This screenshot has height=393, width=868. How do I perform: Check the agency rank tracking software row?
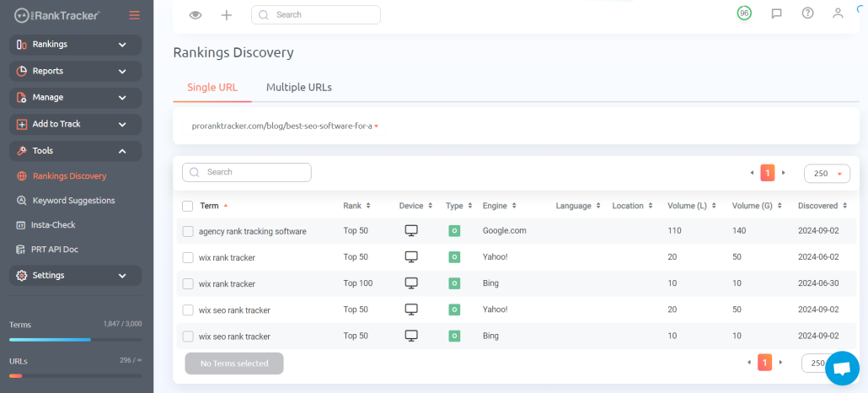click(188, 231)
